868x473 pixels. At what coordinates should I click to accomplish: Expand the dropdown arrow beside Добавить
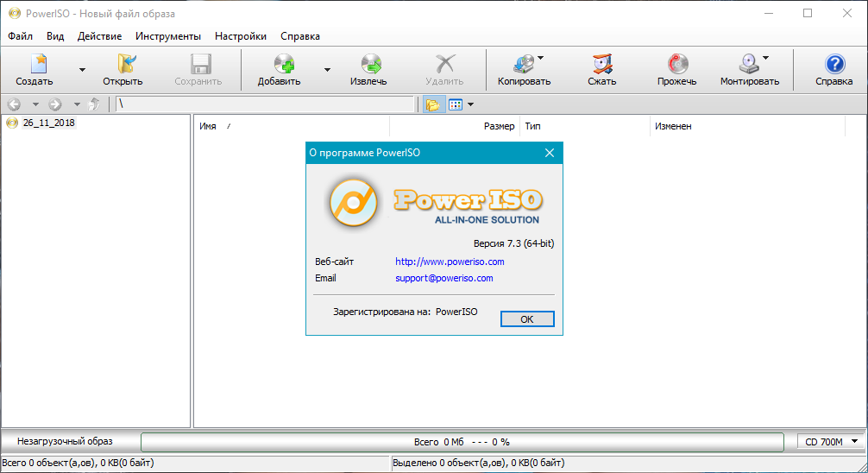pos(327,70)
